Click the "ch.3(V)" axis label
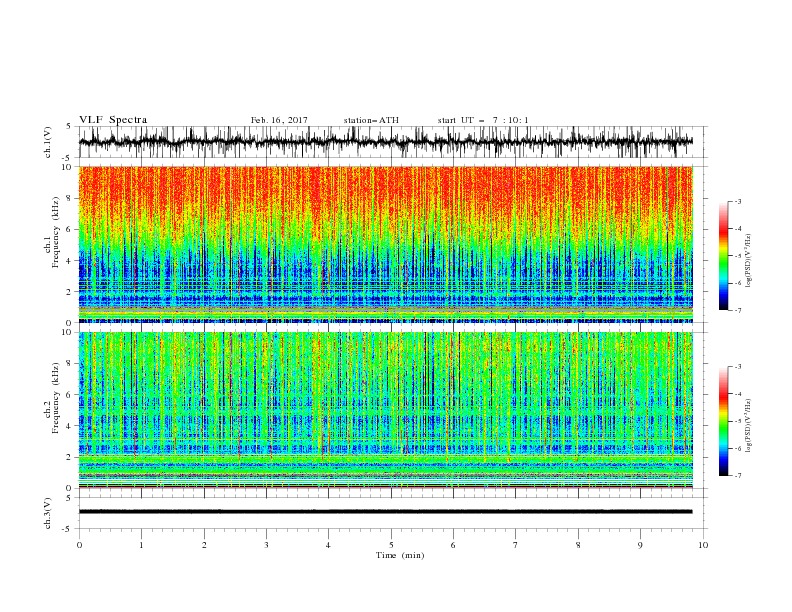 coord(48,513)
